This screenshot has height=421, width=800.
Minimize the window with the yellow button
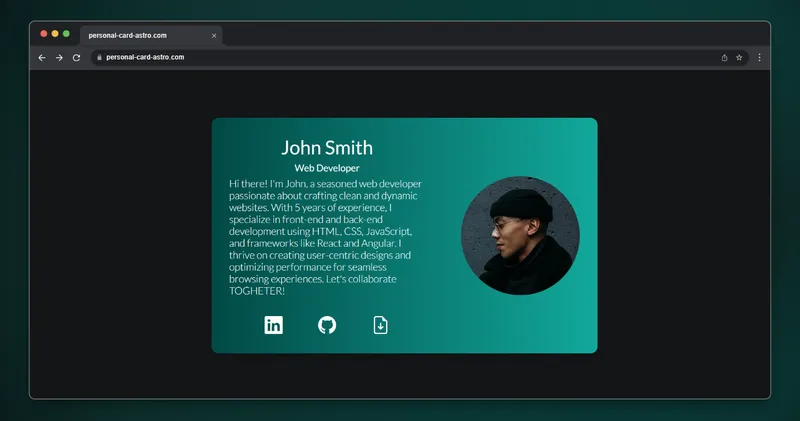[55, 34]
